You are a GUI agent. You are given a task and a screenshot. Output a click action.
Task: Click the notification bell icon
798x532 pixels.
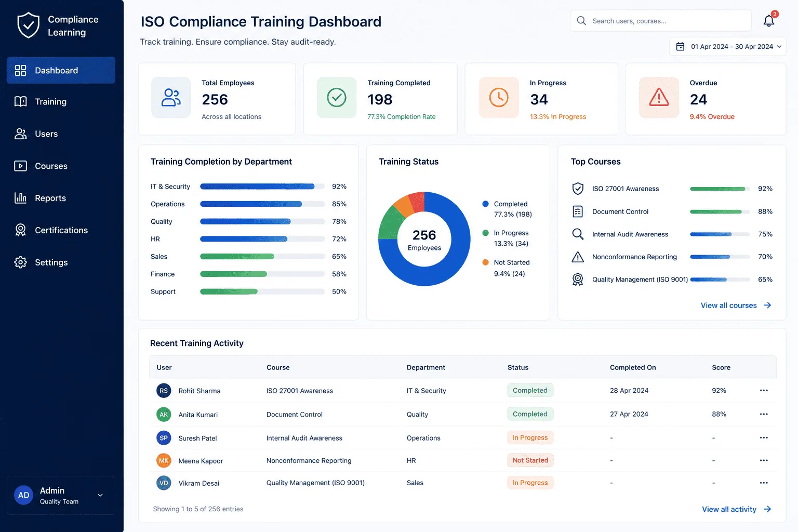click(x=769, y=21)
